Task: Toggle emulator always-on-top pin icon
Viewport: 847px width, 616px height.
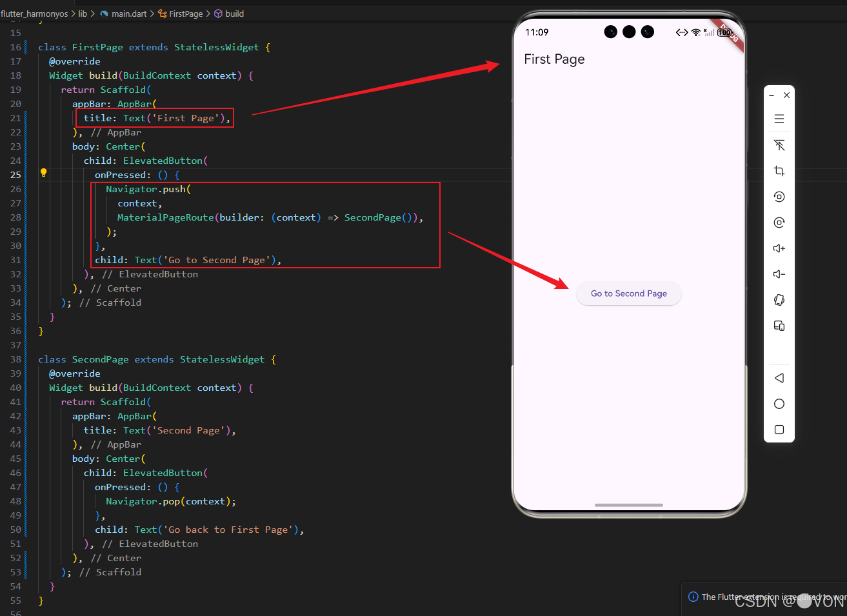Action: coord(779,145)
